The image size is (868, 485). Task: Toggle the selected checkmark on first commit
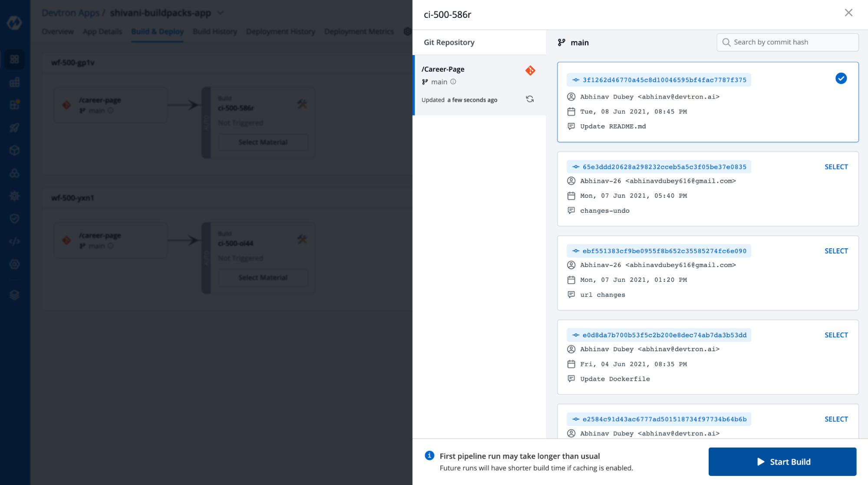coord(841,79)
